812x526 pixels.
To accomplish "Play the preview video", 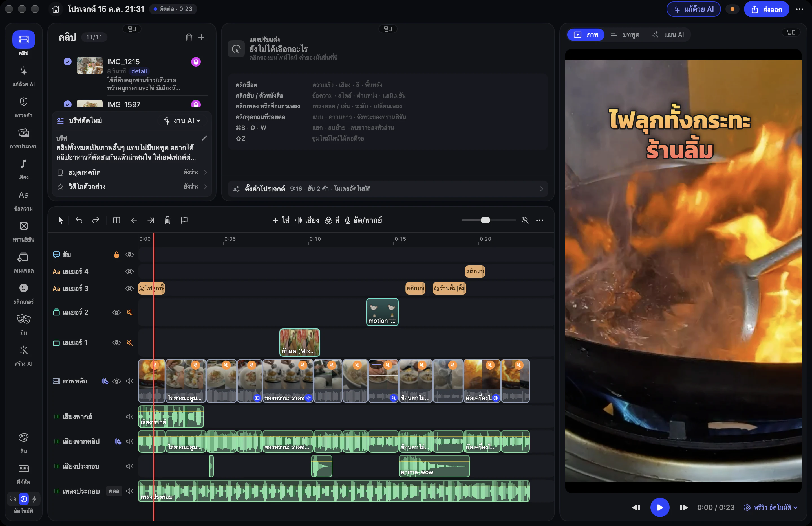I will (x=659, y=507).
